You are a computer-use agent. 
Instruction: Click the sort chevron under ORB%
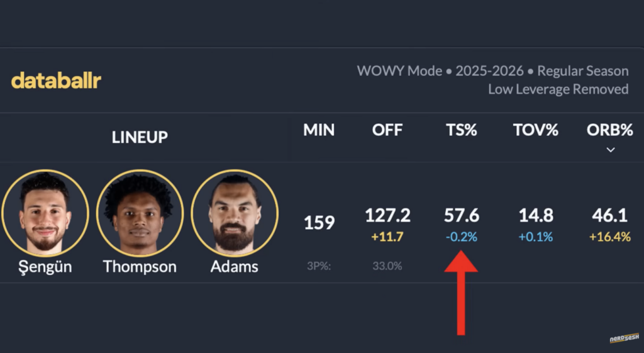pos(610,150)
